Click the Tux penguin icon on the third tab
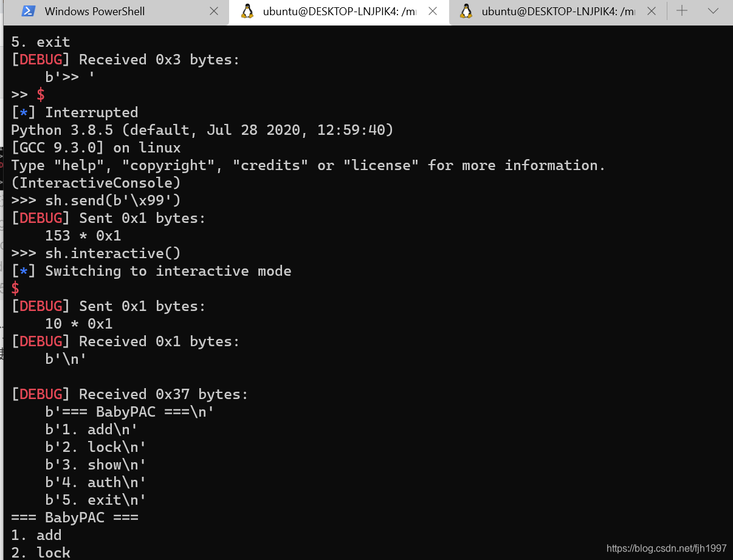This screenshot has width=733, height=560. click(x=466, y=11)
